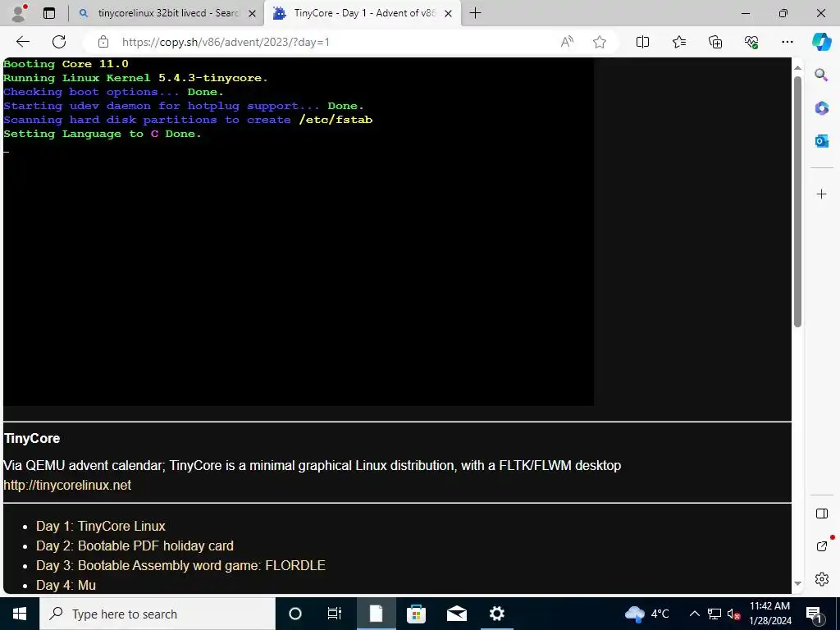This screenshot has width=840, height=630.
Task: Close the tinycorelinux search tab
Action: pos(253,13)
